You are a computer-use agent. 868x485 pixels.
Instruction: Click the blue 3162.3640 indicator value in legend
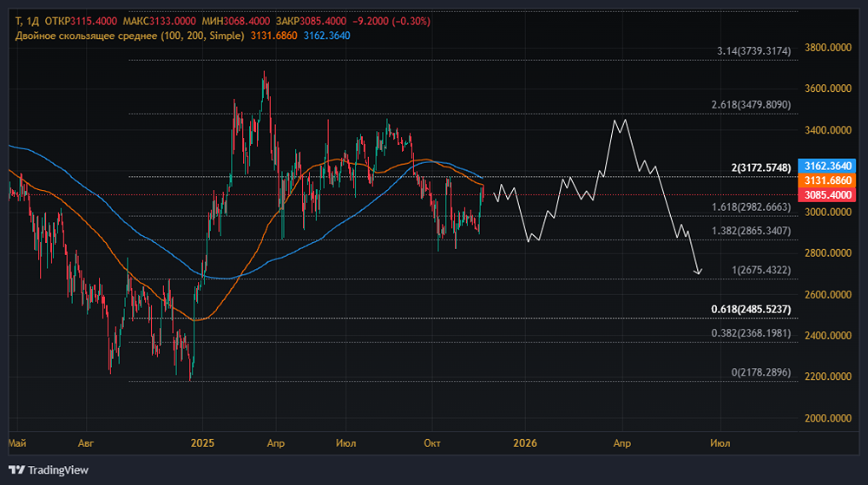(x=326, y=36)
